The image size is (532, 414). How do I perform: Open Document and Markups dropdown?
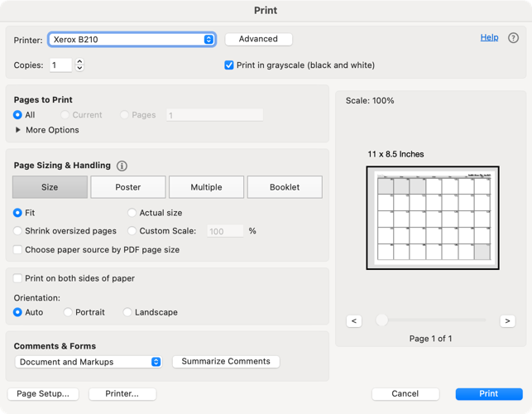(x=89, y=362)
